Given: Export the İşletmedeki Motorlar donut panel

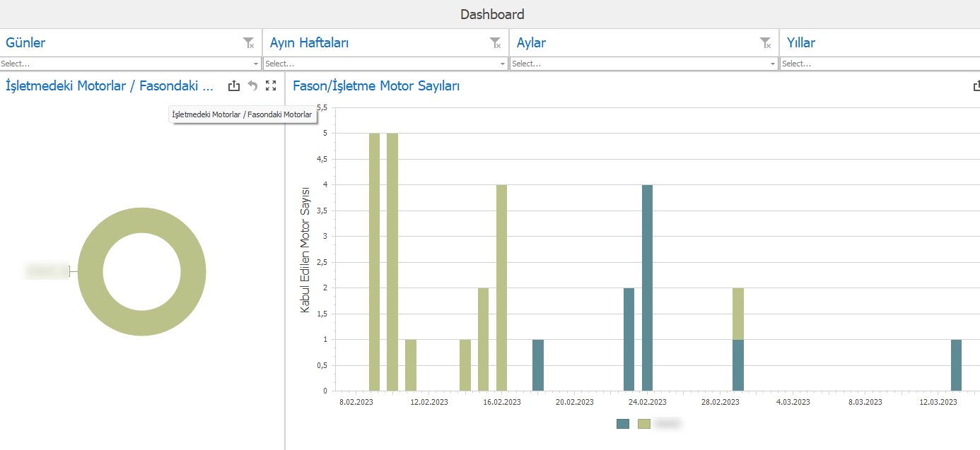Looking at the screenshot, I should point(234,86).
